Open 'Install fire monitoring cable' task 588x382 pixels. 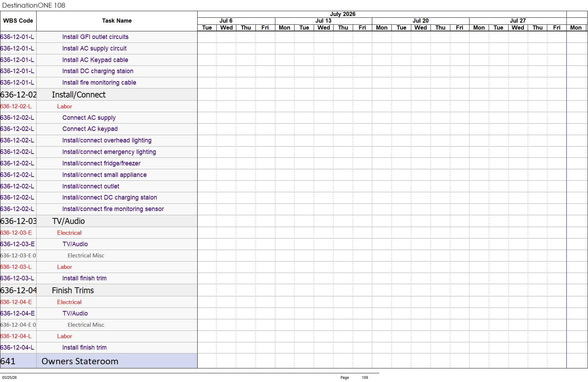click(99, 83)
